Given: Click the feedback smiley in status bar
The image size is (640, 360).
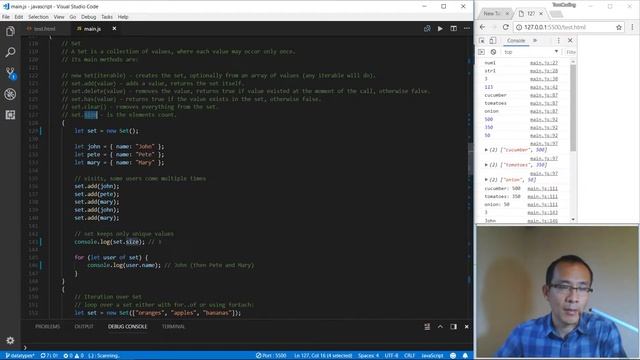Looking at the screenshot, I should pyautogui.click(x=453, y=356).
